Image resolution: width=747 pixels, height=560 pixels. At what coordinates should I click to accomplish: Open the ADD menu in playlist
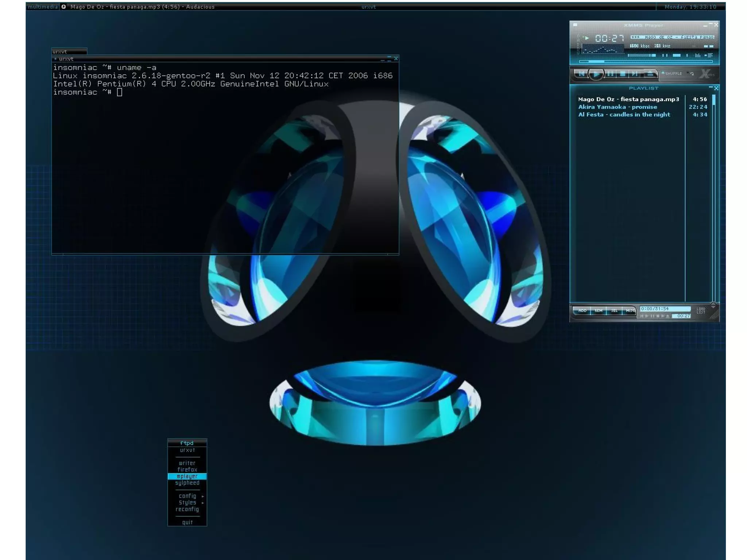pyautogui.click(x=582, y=311)
